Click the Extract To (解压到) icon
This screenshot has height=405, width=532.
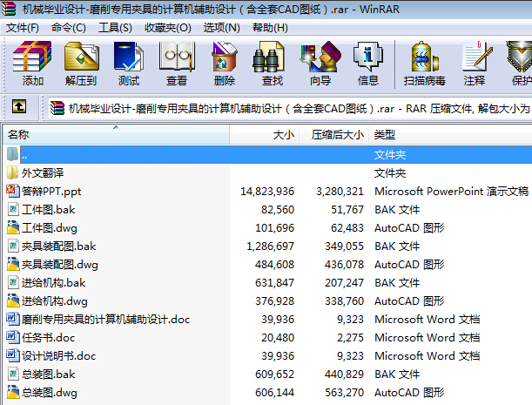click(81, 57)
